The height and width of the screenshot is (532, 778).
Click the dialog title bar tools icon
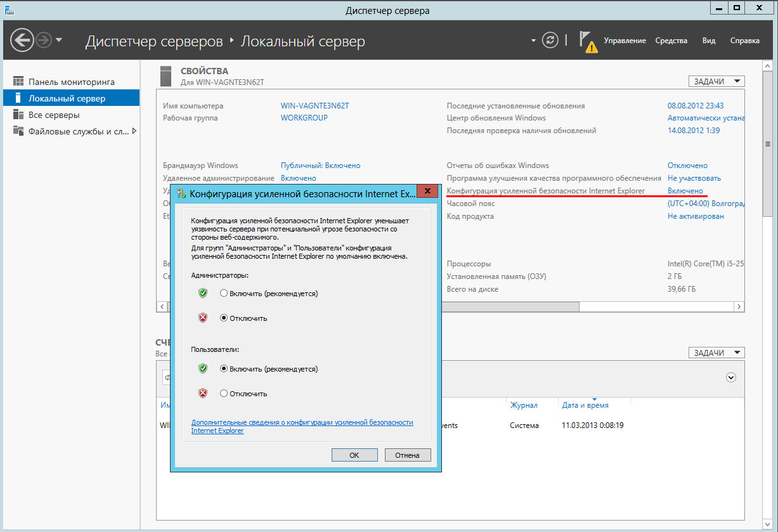(181, 193)
